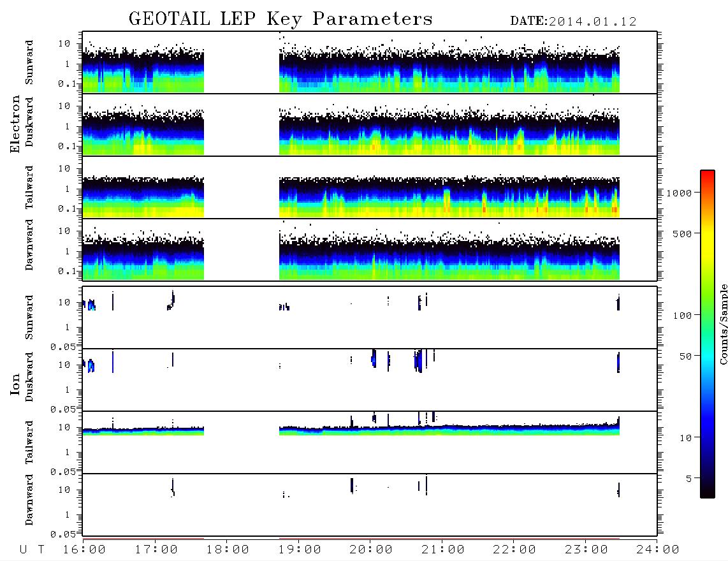This screenshot has height=561, width=728.
Task: Click the 500 colorbar tick value
Action: click(x=682, y=234)
